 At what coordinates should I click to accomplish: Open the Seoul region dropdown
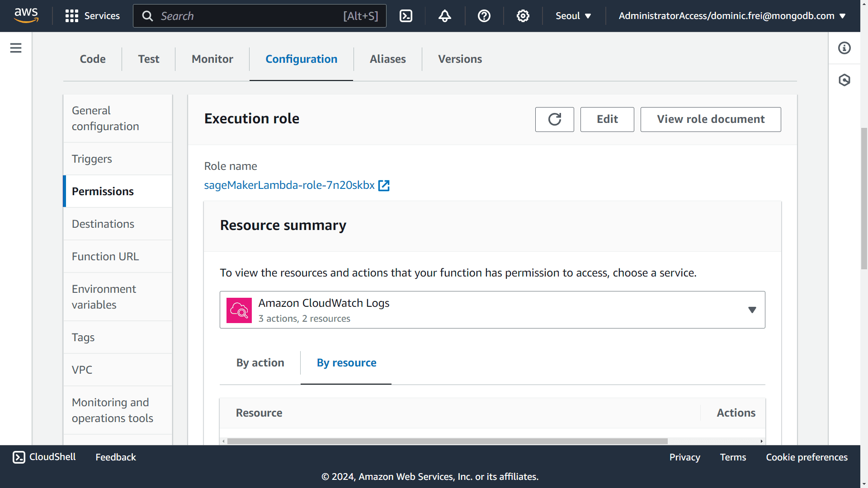[x=573, y=16]
